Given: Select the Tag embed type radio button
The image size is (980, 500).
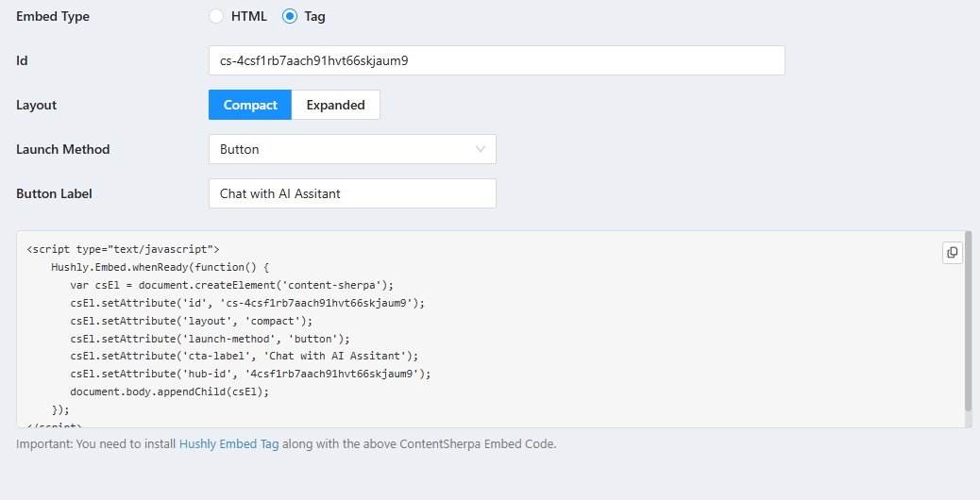Looking at the screenshot, I should click(x=290, y=16).
